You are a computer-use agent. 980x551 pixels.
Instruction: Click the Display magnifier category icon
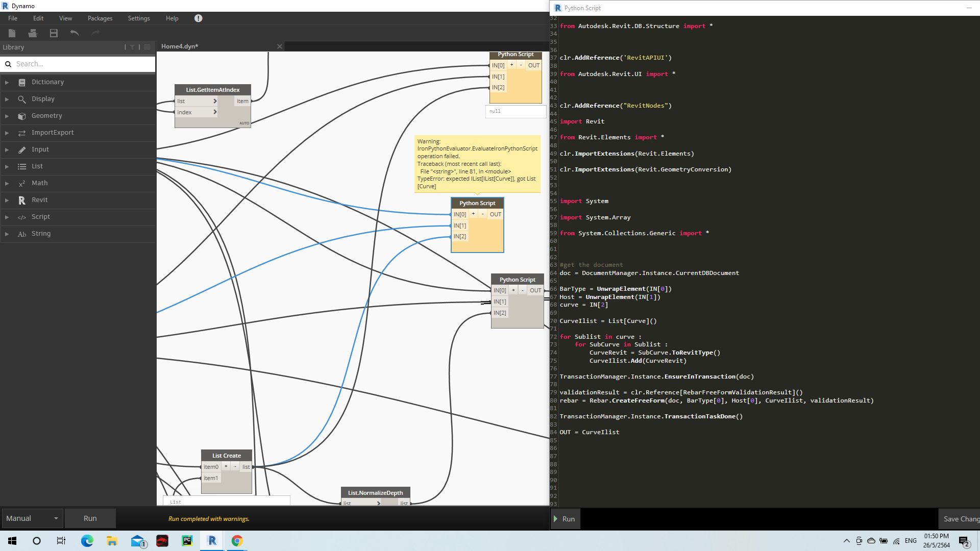[x=22, y=99]
